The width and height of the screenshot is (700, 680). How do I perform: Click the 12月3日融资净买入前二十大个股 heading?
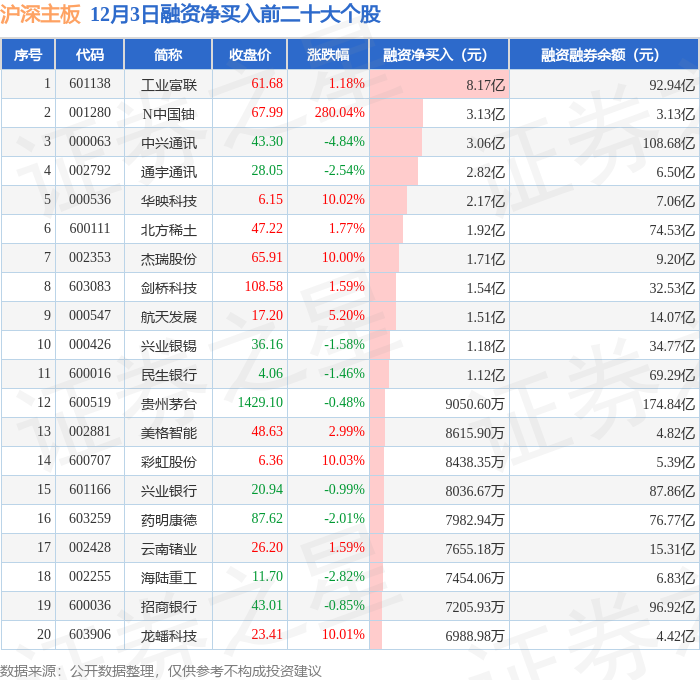point(235,14)
